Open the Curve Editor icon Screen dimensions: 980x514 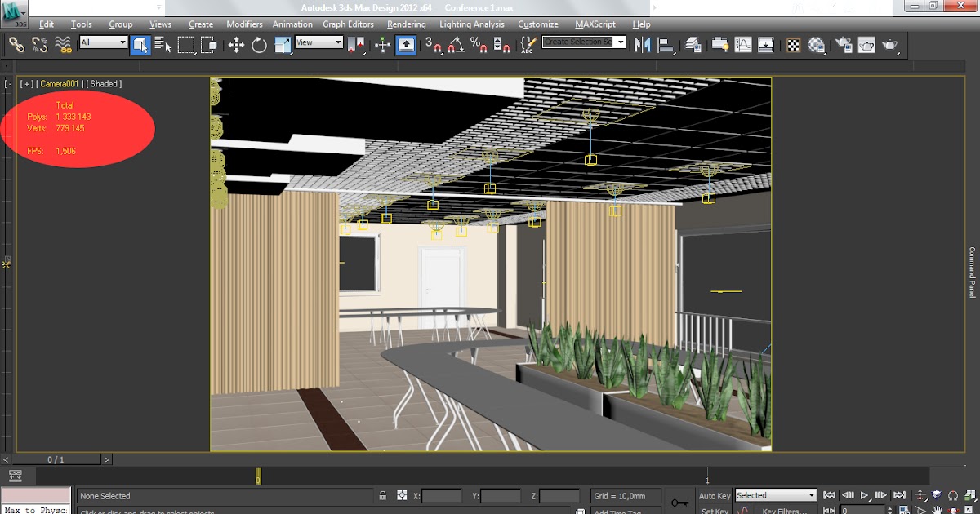[743, 45]
